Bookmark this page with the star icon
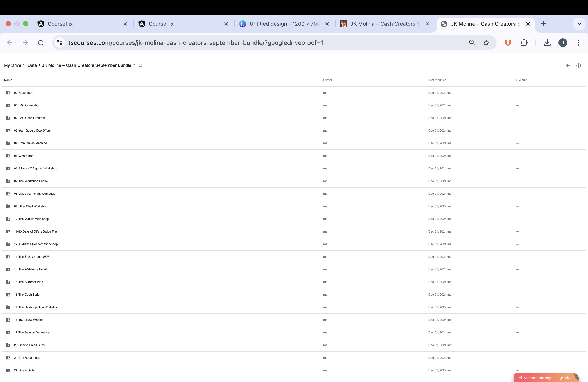The width and height of the screenshot is (588, 382). [x=486, y=43]
